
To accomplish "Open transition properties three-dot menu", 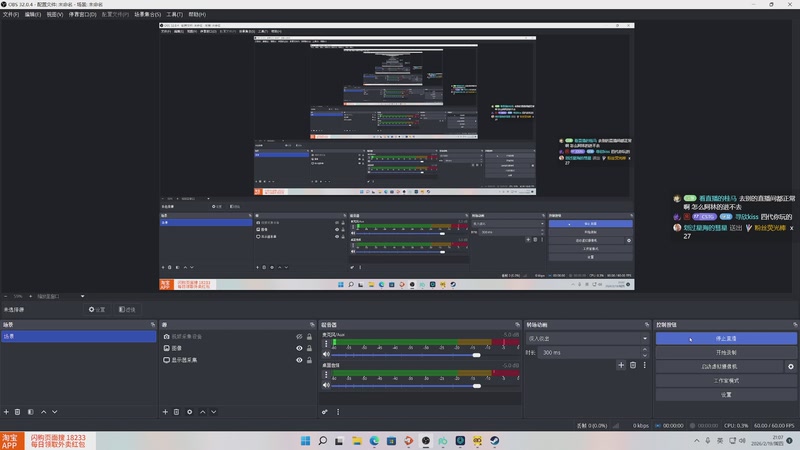I will [644, 365].
